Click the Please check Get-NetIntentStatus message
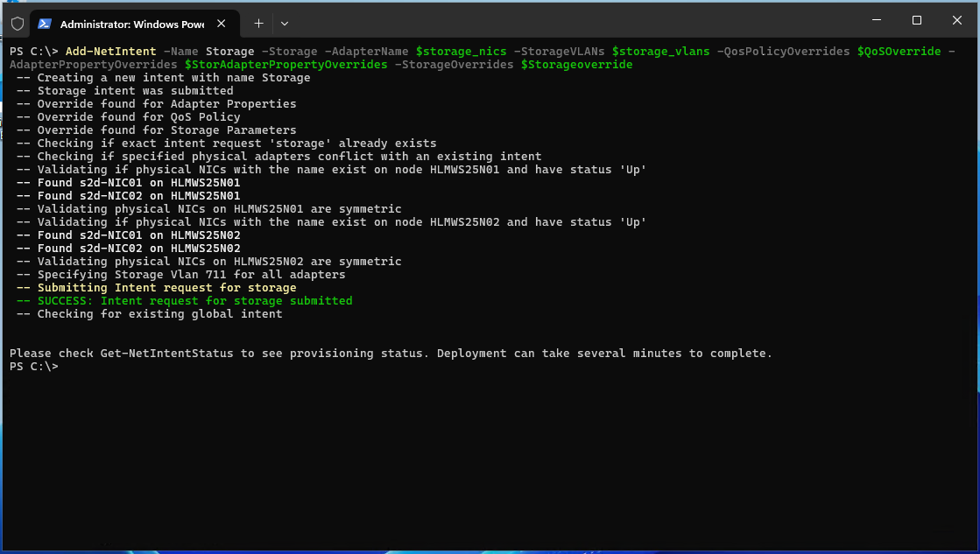Screen dimensions: 980x554 [391, 354]
